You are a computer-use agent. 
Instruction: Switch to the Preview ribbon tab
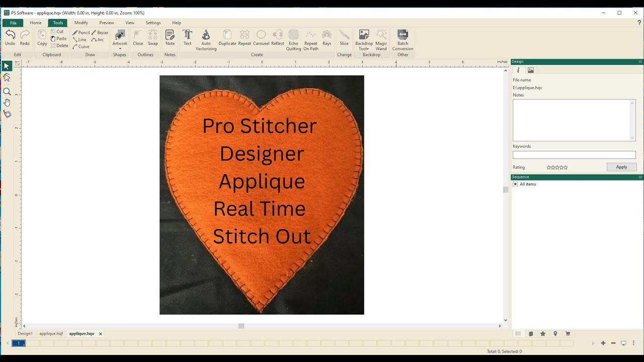107,23
